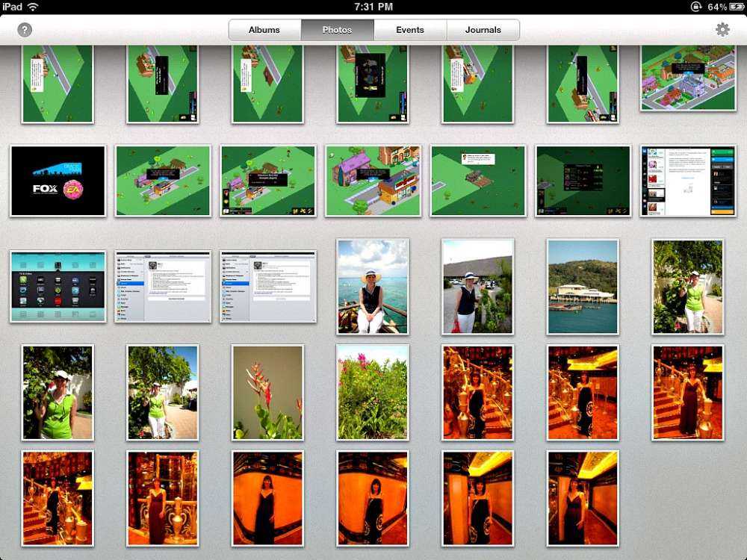Image resolution: width=747 pixels, height=560 pixels.
Task: Select close-up of woman in white cap
Action: tap(58, 392)
